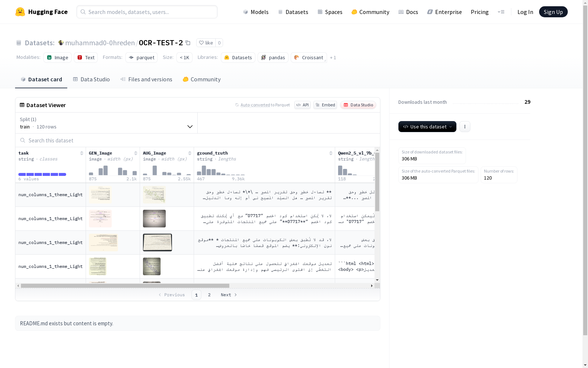Click the table horizontal scrollbar
588x368 pixels.
tap(125, 286)
